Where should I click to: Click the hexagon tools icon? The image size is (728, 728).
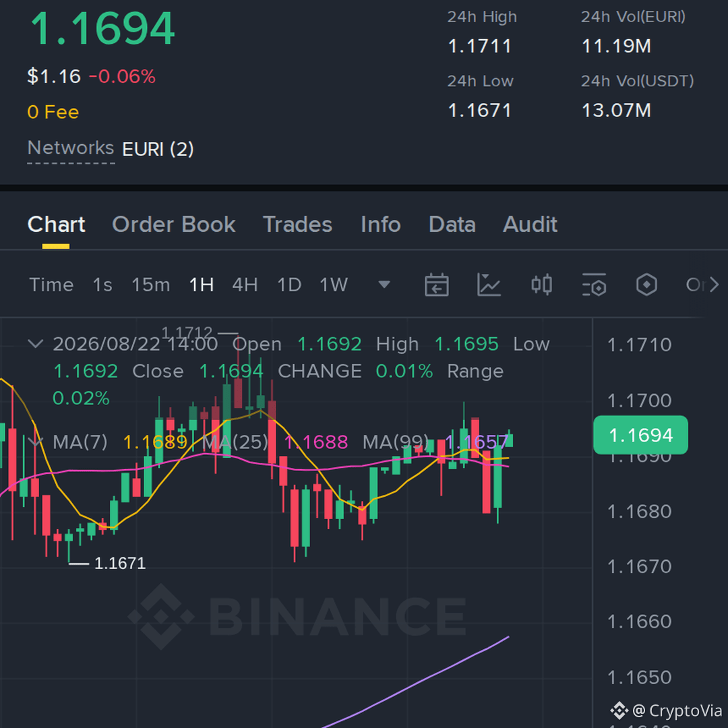[646, 284]
